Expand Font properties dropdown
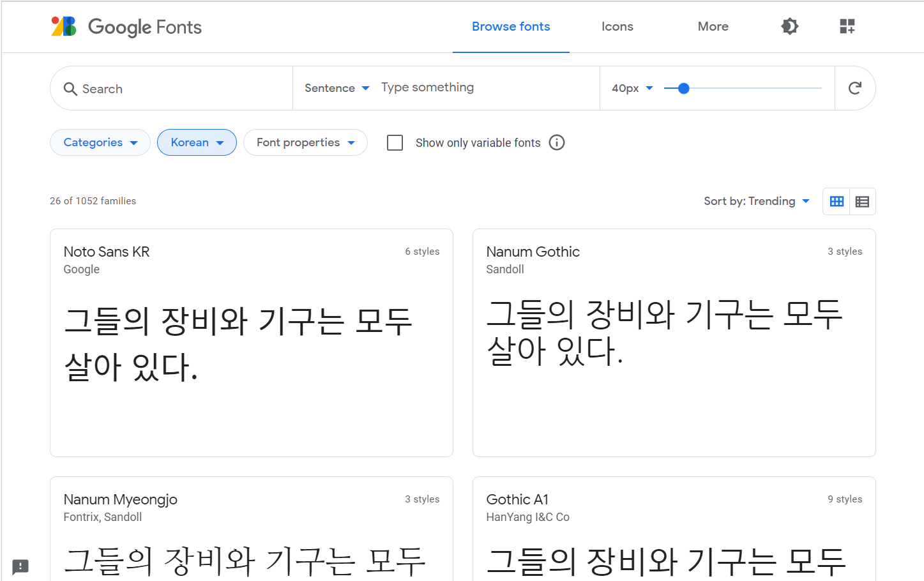The height and width of the screenshot is (581, 924). click(305, 142)
